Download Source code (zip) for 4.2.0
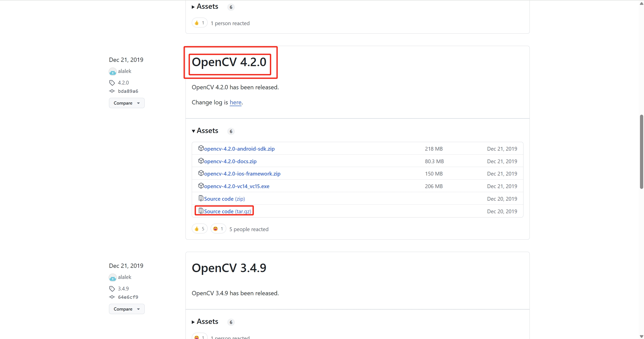 pyautogui.click(x=224, y=199)
